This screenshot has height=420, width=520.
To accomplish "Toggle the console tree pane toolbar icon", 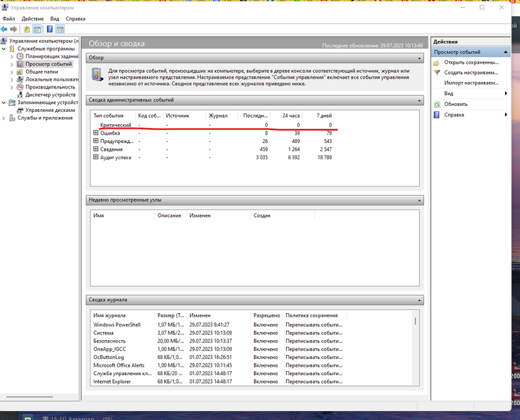I will click(x=37, y=29).
